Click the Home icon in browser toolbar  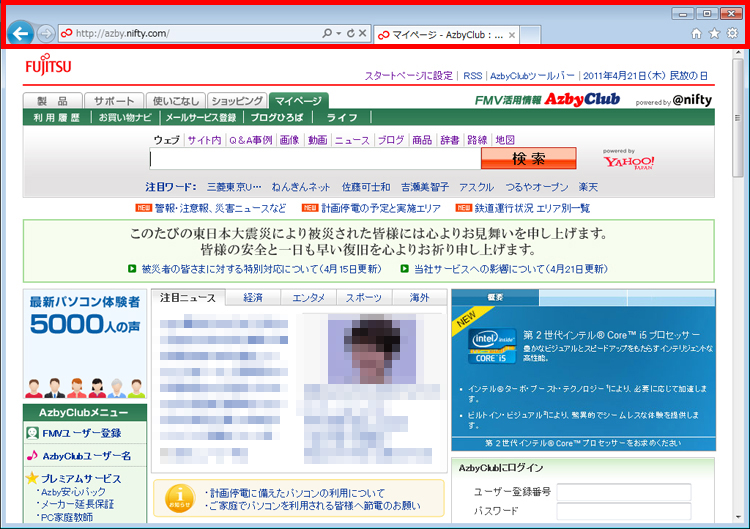pos(696,33)
